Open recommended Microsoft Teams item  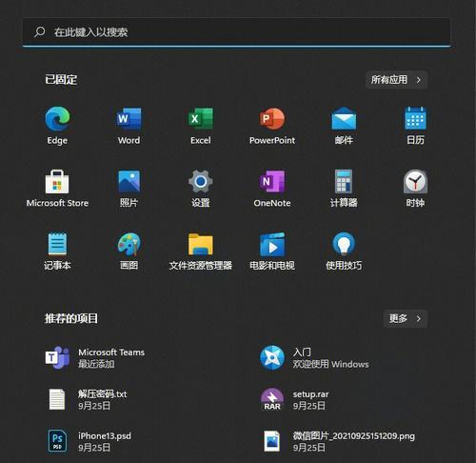click(95, 357)
